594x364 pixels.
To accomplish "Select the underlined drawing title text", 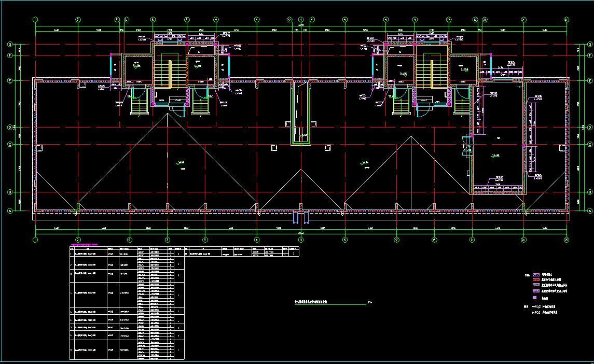I will pyautogui.click(x=323, y=301).
